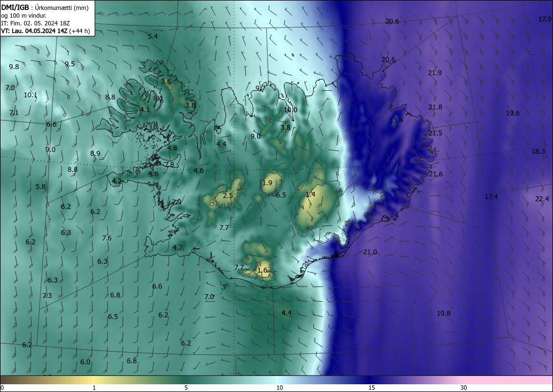
Task: Click the map value 21.5
Action: coord(435,133)
